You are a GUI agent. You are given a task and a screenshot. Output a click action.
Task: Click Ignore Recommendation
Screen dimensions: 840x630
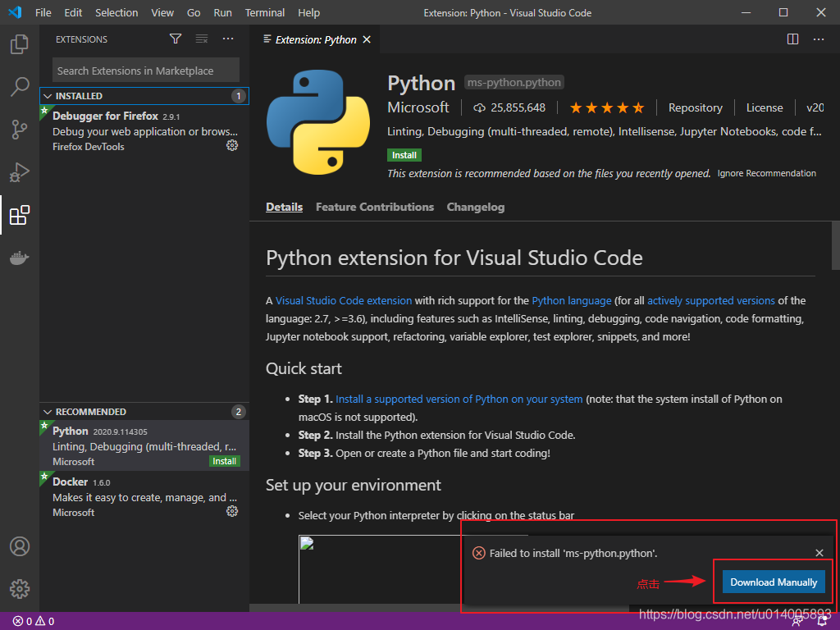(x=767, y=173)
